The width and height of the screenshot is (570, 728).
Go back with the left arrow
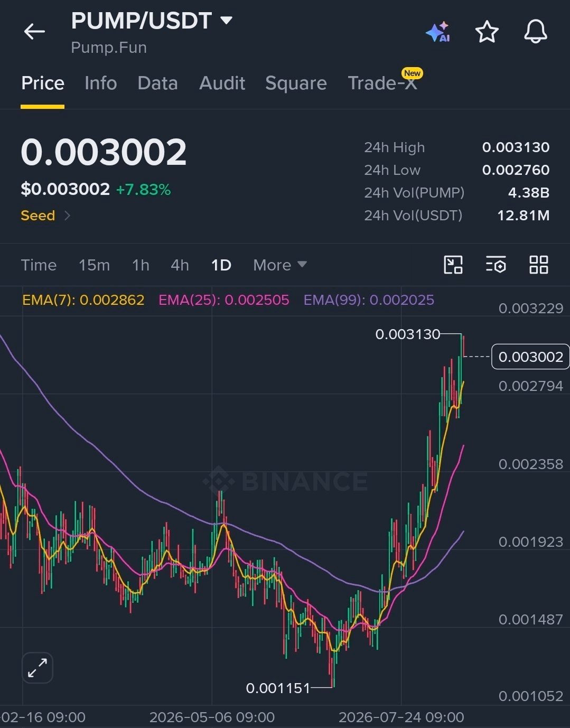click(34, 32)
